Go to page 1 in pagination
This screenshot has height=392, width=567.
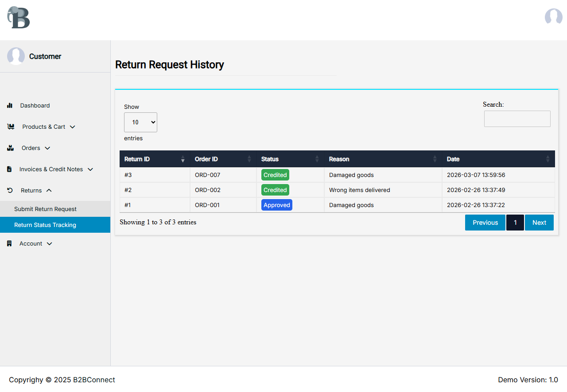point(515,223)
